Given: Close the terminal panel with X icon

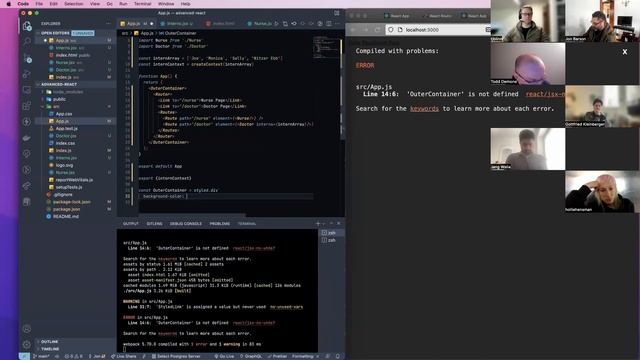Looking at the screenshot, I should [x=338, y=223].
